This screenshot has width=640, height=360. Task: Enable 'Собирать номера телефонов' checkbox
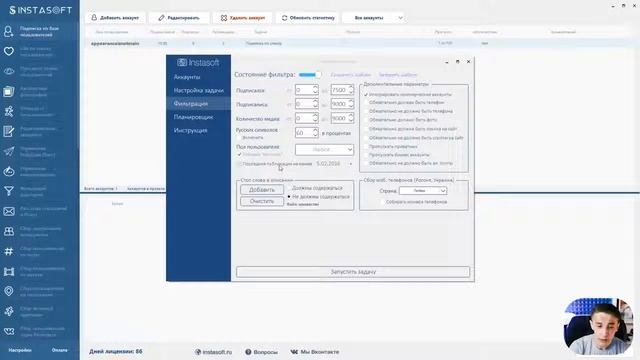382,202
